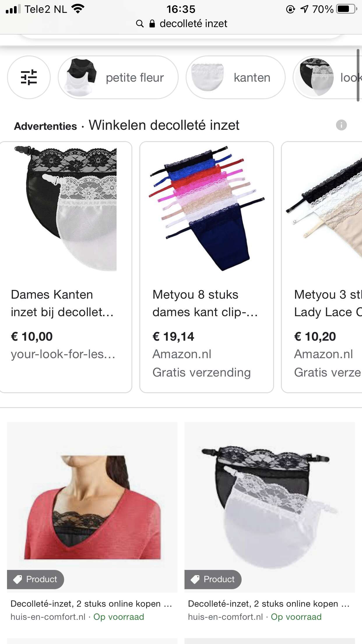The width and height of the screenshot is (362, 644).
Task: Tap the decolleté inzet address bar text
Action: click(193, 24)
